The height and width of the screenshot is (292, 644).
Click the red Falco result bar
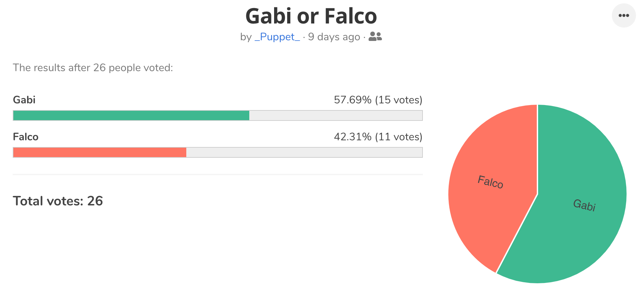tap(100, 152)
